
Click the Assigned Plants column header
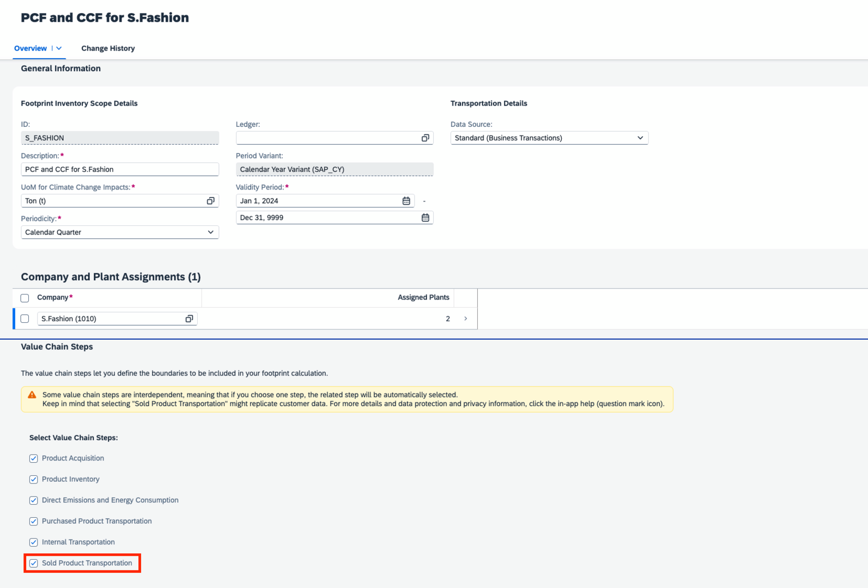pyautogui.click(x=423, y=298)
